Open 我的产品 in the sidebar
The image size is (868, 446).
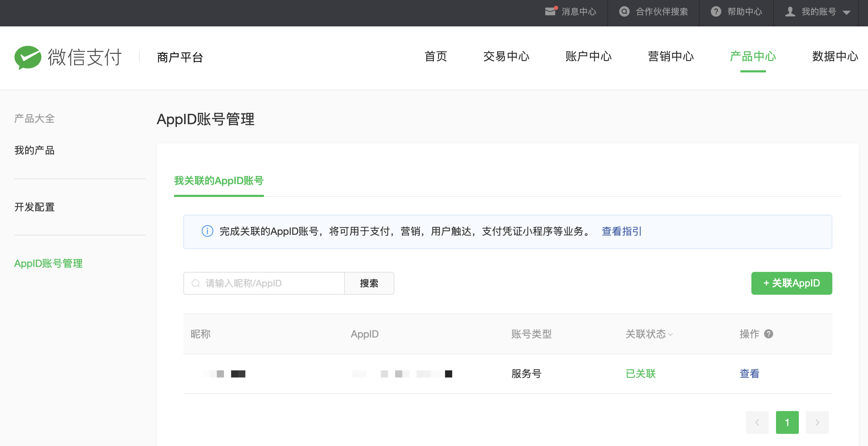coord(35,150)
